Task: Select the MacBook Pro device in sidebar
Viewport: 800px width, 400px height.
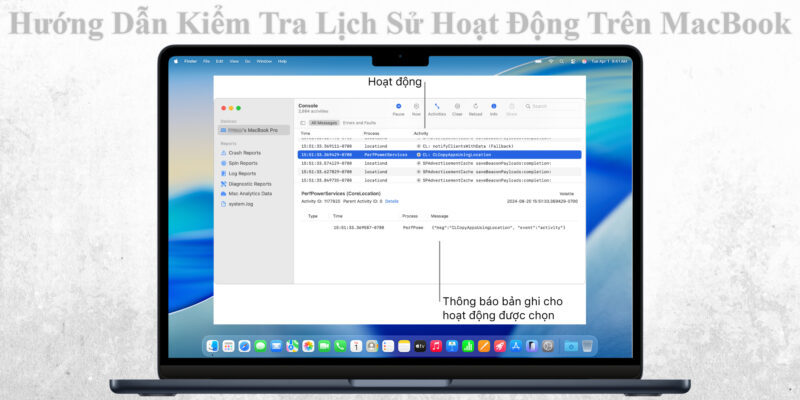Action: point(254,131)
